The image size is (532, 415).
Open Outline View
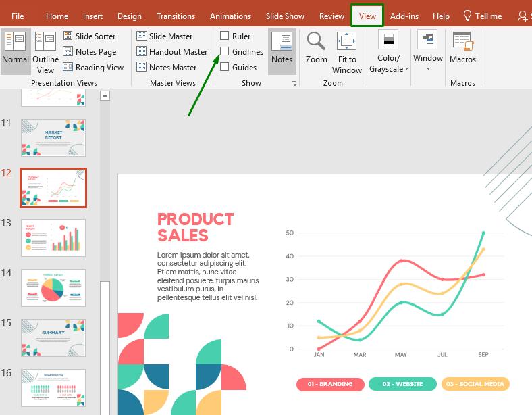pos(45,51)
